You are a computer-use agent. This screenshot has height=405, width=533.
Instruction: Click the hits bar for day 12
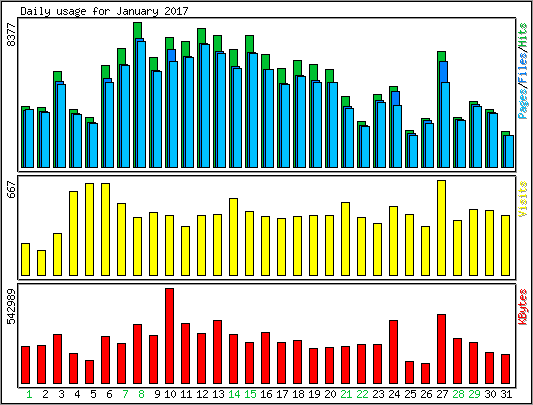(x=201, y=36)
